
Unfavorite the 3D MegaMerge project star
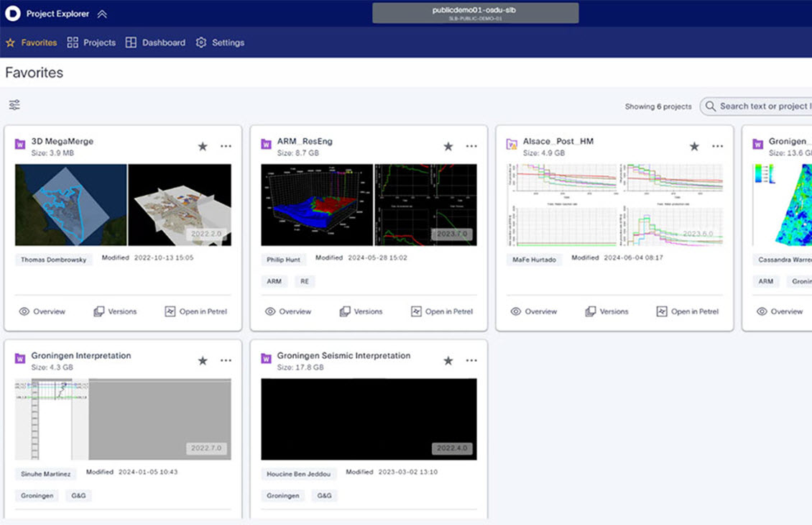pyautogui.click(x=203, y=146)
